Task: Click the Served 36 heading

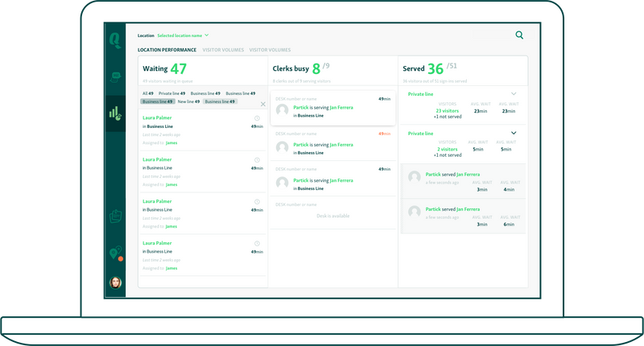Action: point(423,68)
